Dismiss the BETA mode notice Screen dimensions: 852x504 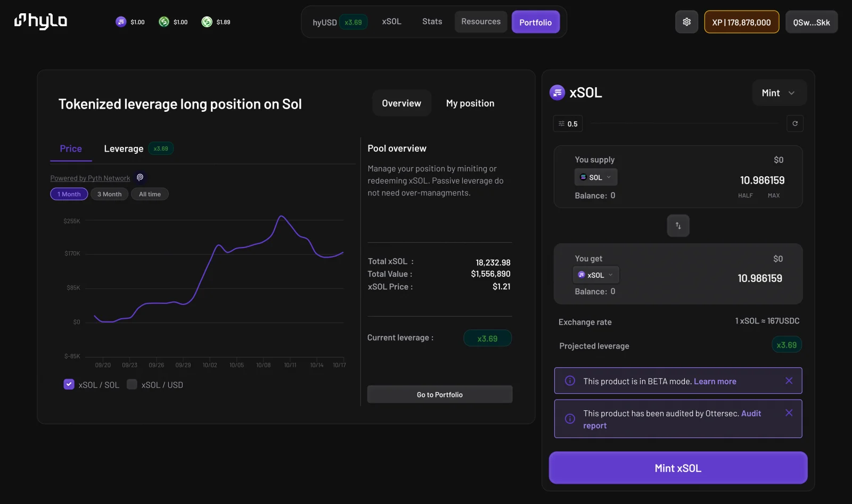(789, 381)
